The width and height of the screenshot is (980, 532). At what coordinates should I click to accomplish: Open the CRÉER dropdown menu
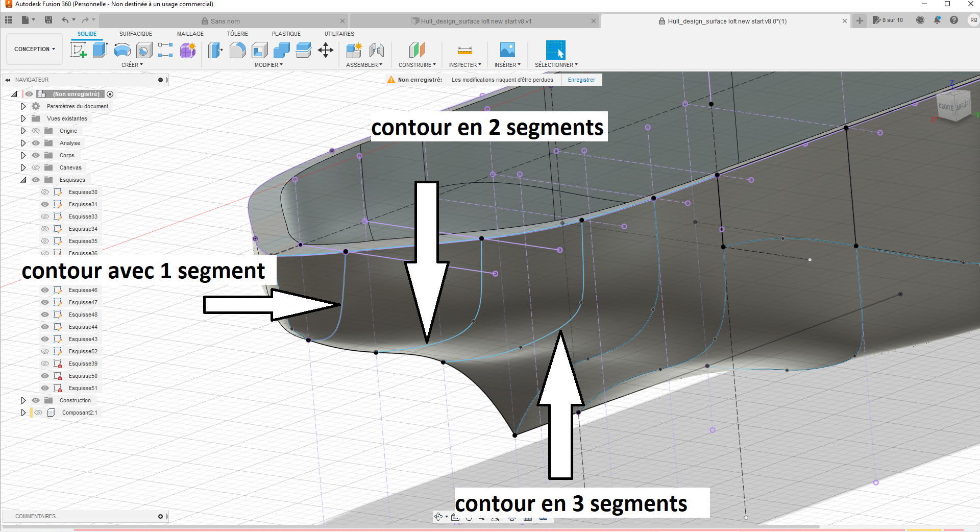click(x=132, y=65)
